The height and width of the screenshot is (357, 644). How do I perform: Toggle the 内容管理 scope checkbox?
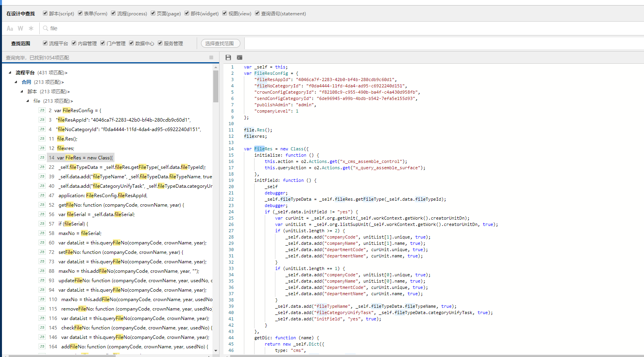pyautogui.click(x=74, y=43)
